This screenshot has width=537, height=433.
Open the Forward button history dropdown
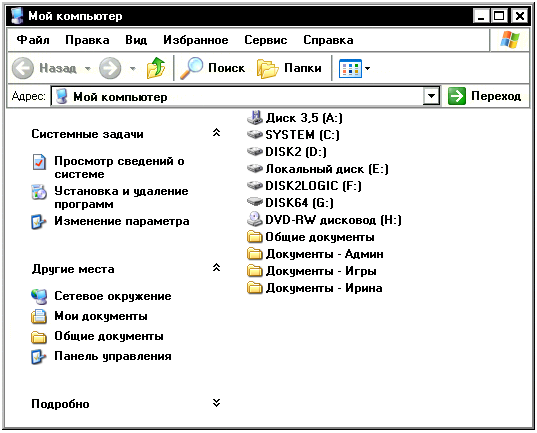133,69
